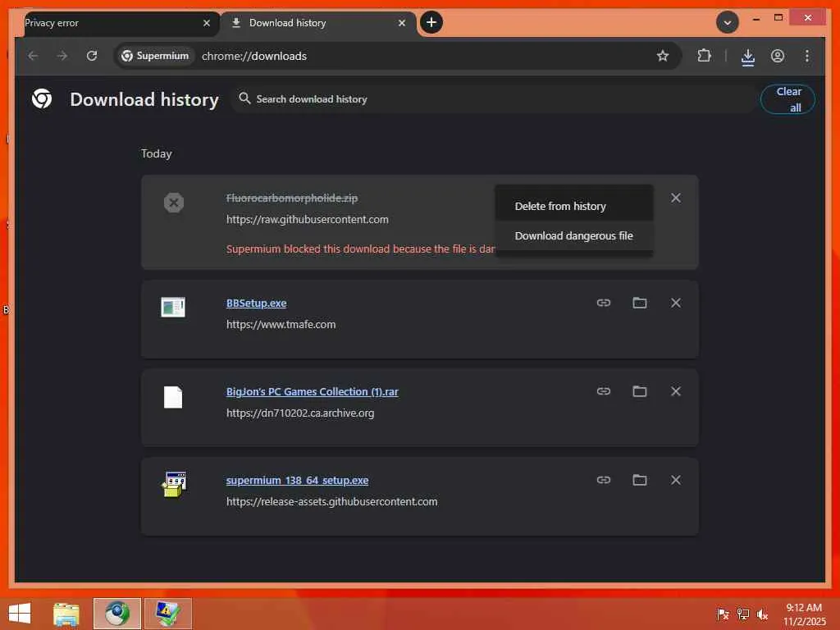This screenshot has height=630, width=840.
Task: Click the BigJon's rar blank file icon
Action: [x=173, y=397]
